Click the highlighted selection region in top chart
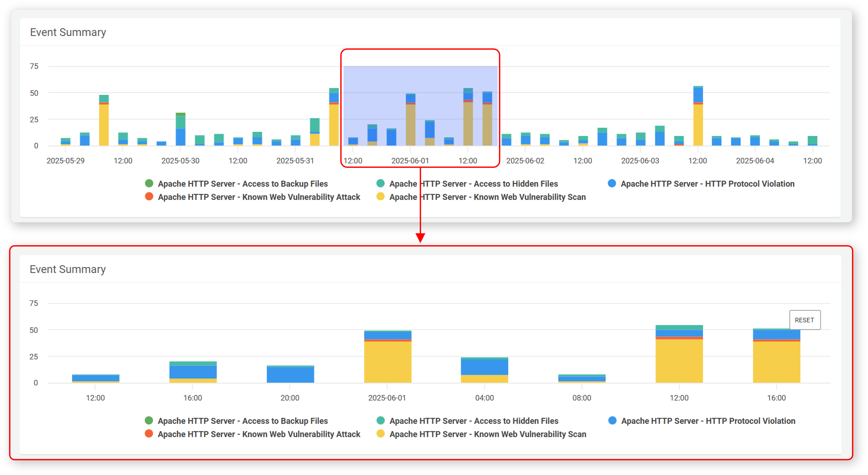 point(420,106)
